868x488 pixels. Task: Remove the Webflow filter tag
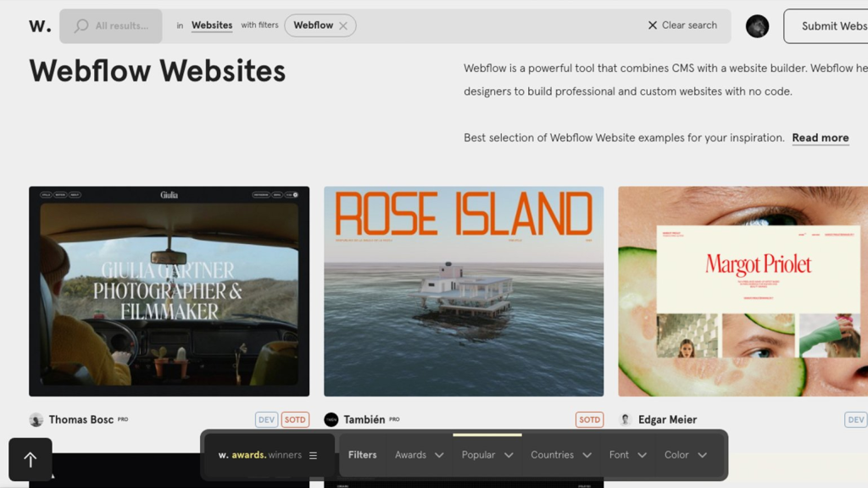[343, 26]
